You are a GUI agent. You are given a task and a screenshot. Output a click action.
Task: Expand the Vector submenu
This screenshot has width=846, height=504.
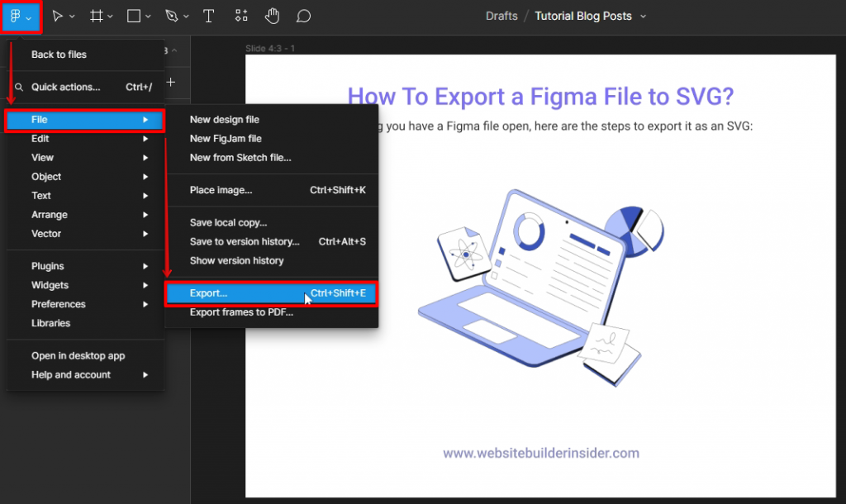click(85, 234)
